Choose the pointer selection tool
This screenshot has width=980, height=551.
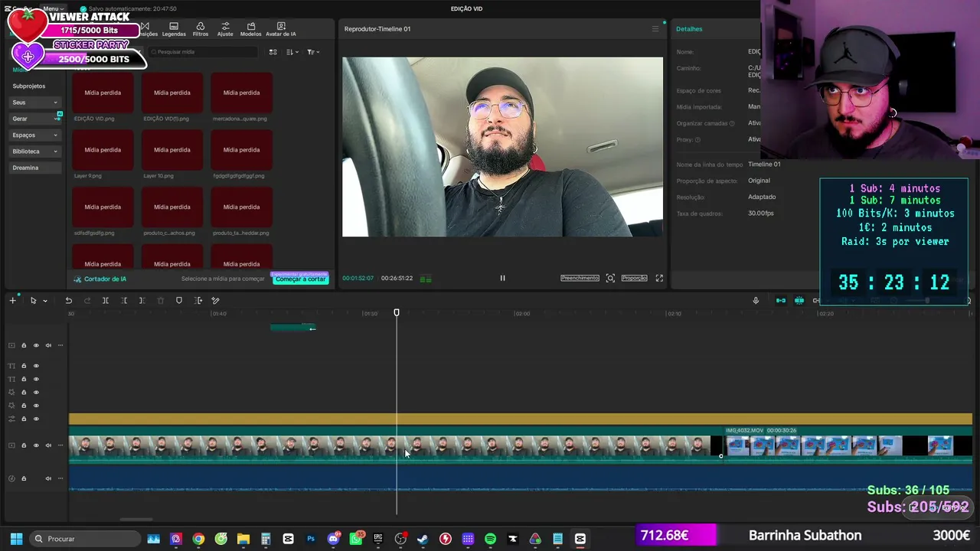tap(33, 301)
